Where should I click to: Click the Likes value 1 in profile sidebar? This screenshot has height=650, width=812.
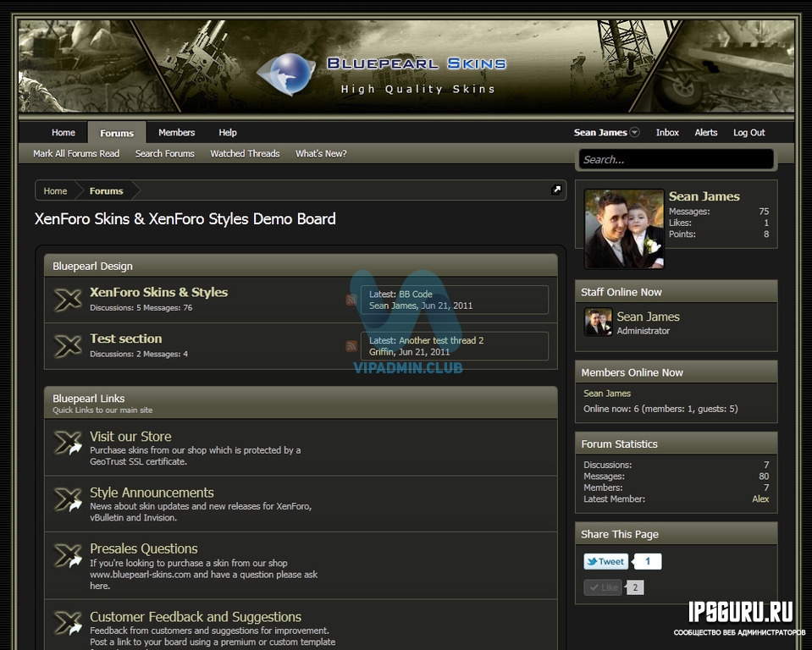pos(766,223)
